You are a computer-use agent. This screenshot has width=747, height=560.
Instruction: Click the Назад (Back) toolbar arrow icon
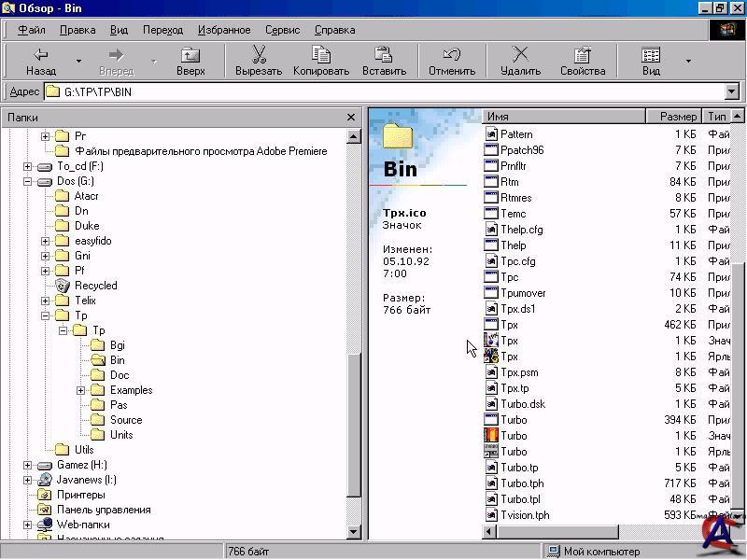(40, 55)
